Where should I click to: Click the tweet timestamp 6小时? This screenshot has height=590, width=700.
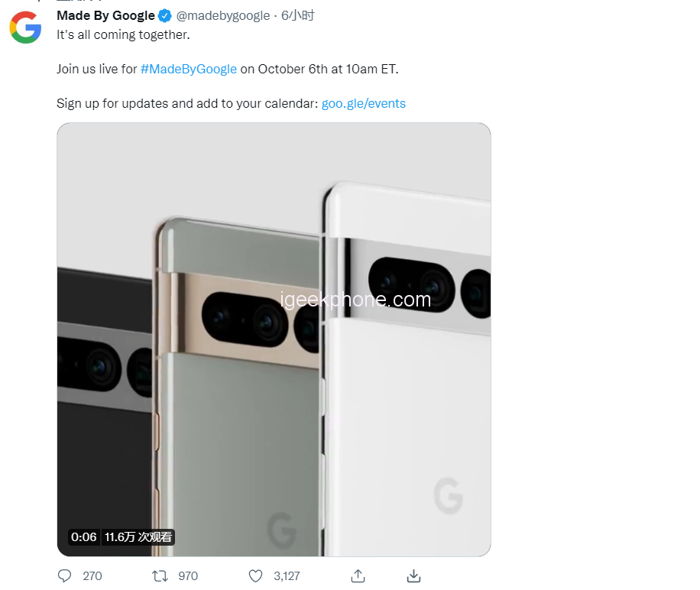coord(298,16)
